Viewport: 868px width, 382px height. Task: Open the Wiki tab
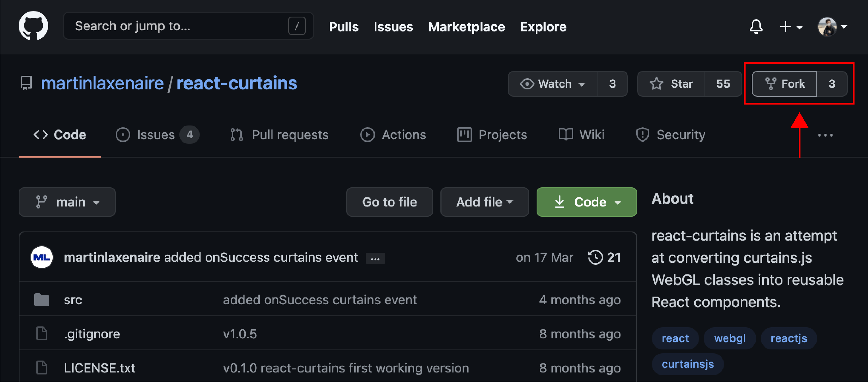[x=581, y=135]
